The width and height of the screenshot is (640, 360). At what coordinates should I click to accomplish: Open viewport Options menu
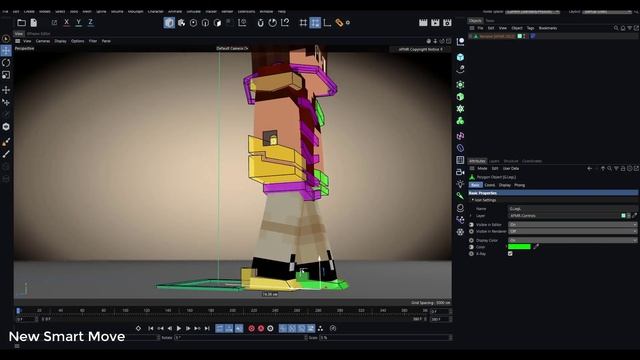[x=78, y=41]
